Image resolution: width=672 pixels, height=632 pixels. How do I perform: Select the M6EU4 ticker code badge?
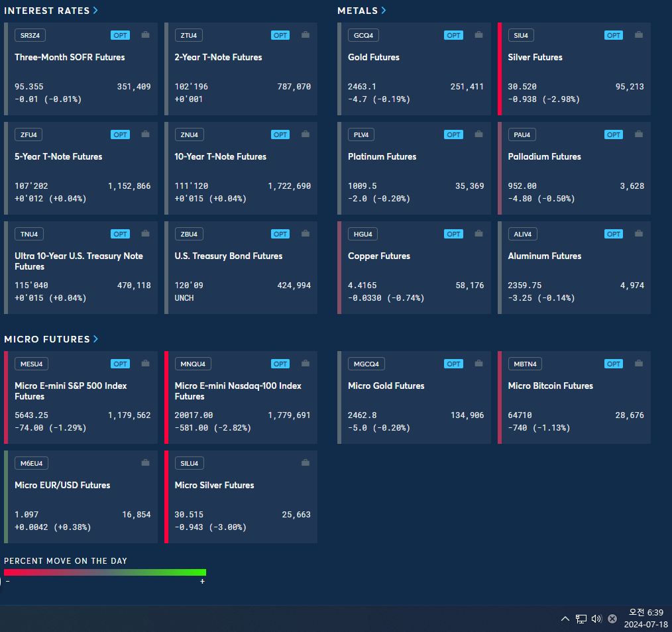[31, 463]
